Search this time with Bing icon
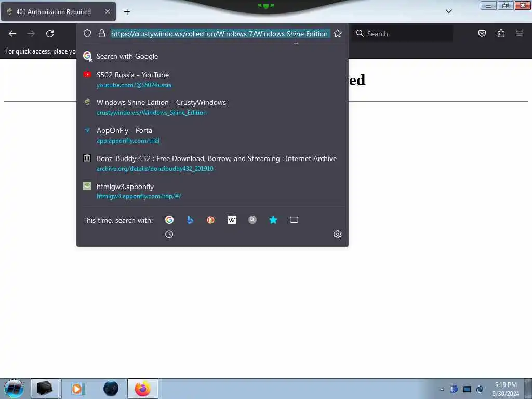The width and height of the screenshot is (532, 399). tap(190, 220)
